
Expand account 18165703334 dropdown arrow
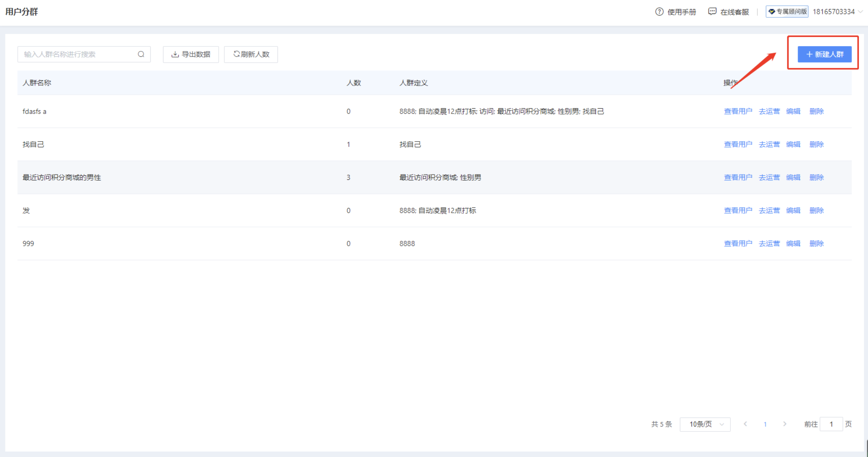click(x=860, y=12)
